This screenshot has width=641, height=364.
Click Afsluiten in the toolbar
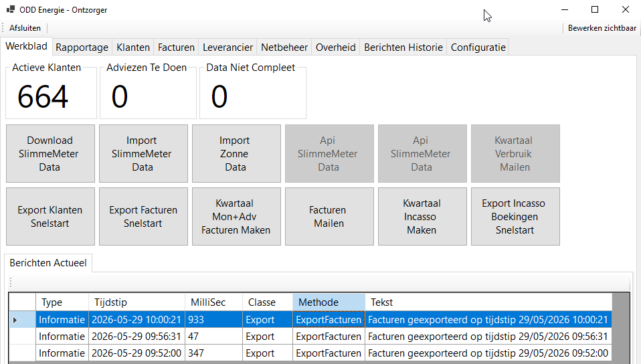(25, 28)
